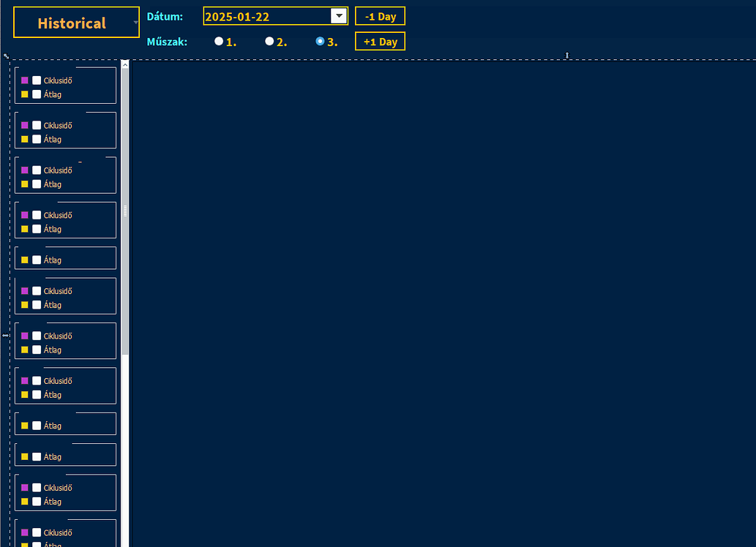Toggle the Ciklusidő checkbox in the first legend panel
The height and width of the screenshot is (547, 756).
36,80
